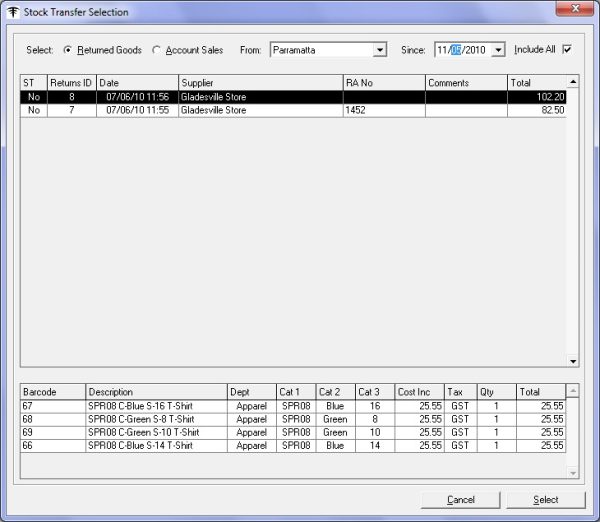
Task: Click the Barcode column header
Action: (52, 391)
